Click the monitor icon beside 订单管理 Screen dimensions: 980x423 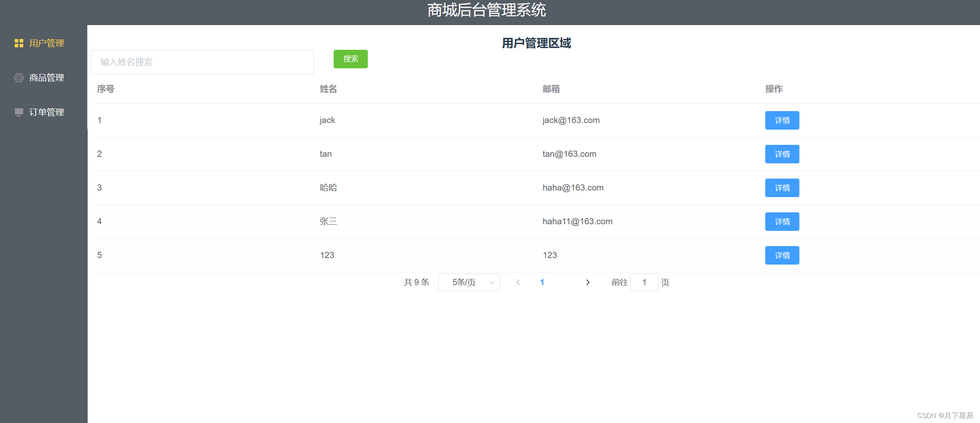point(19,112)
